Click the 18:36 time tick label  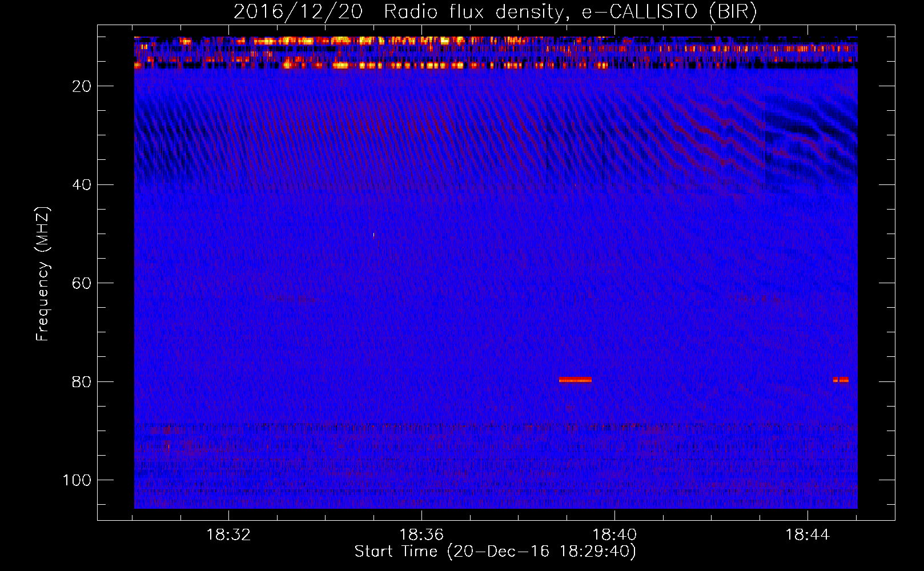click(421, 535)
